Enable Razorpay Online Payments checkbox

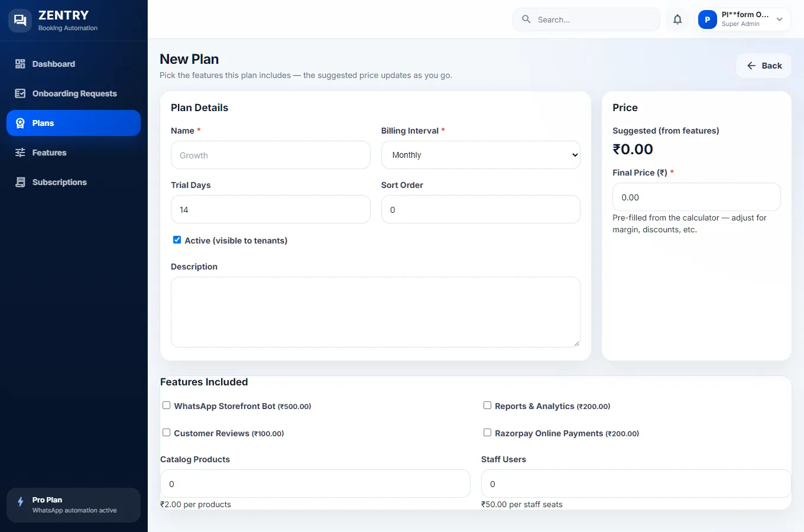coord(488,433)
